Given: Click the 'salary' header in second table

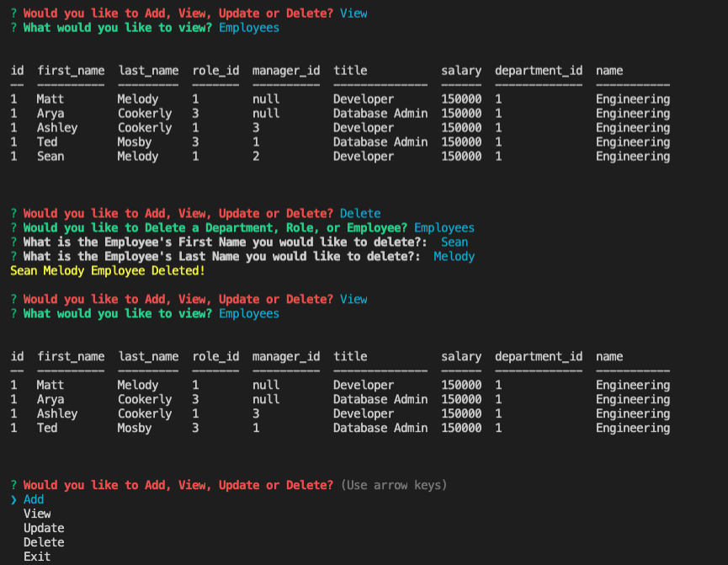Looking at the screenshot, I should tap(461, 357).
